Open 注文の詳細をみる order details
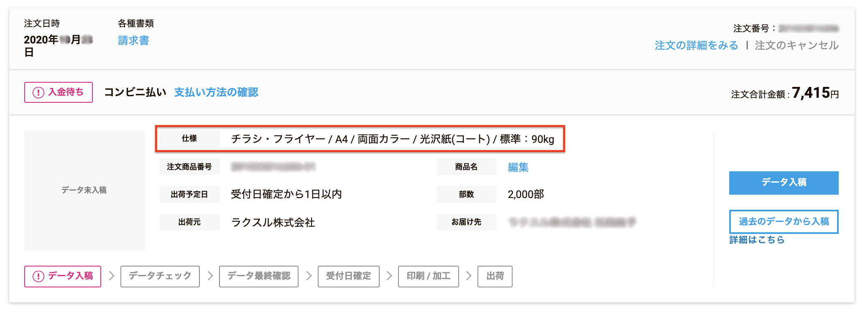 click(696, 45)
